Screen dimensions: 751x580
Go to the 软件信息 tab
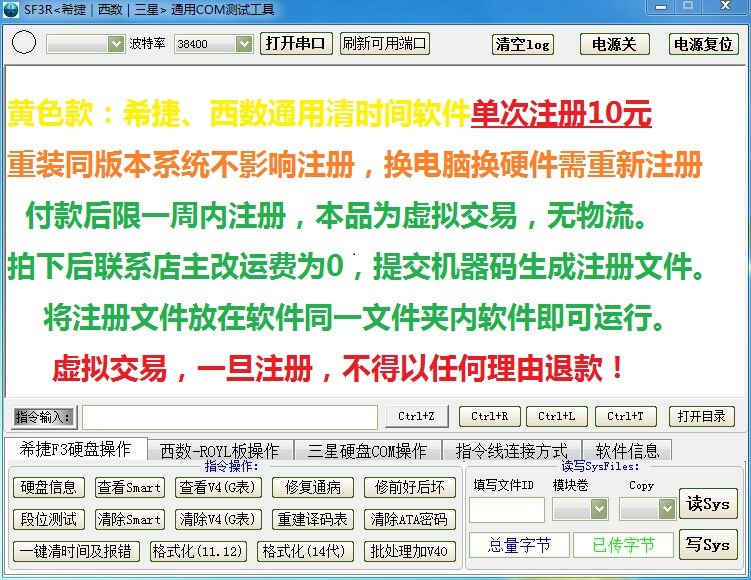627,451
